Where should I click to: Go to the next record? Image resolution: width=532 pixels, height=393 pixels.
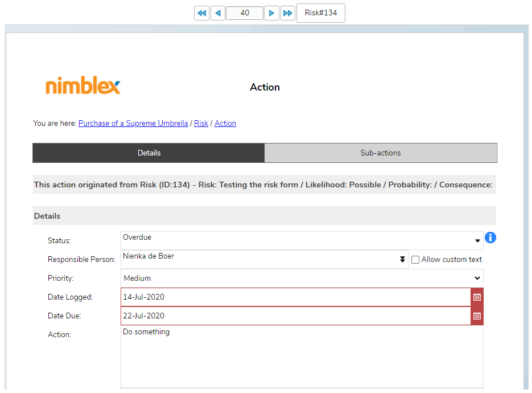271,13
